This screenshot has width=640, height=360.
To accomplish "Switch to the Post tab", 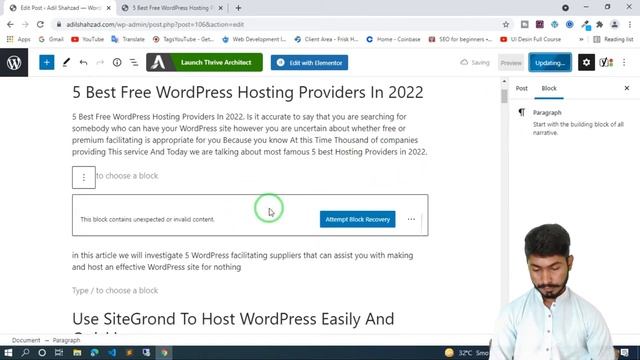I will click(x=521, y=88).
